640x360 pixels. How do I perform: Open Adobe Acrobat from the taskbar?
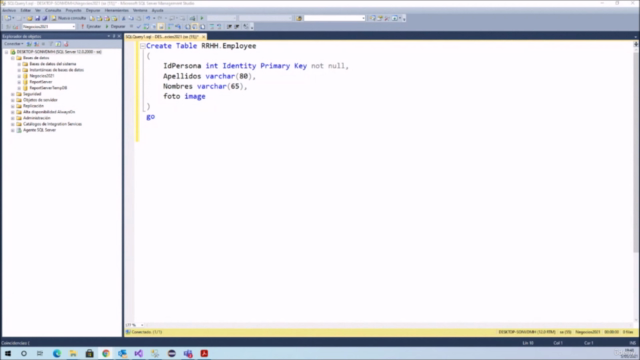click(204, 353)
